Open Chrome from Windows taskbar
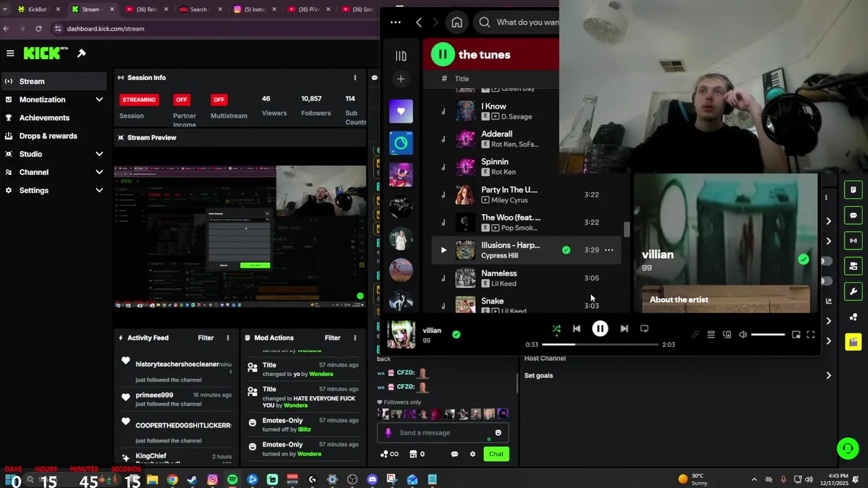 [x=173, y=480]
